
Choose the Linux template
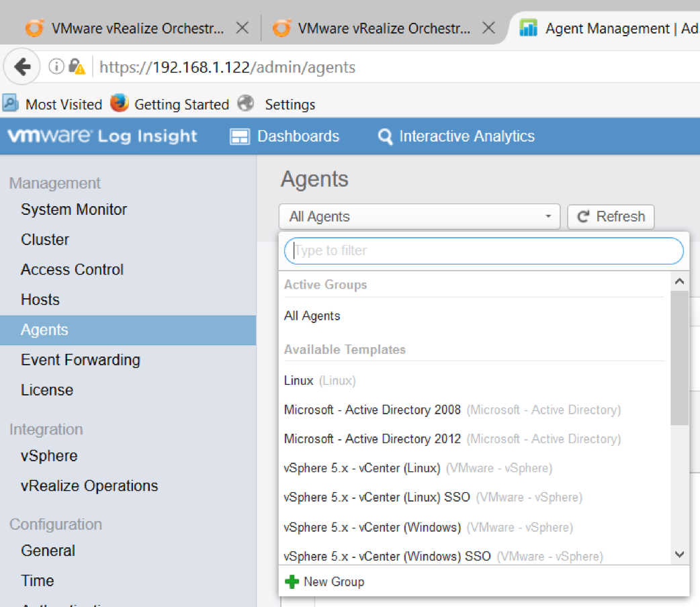coord(320,381)
